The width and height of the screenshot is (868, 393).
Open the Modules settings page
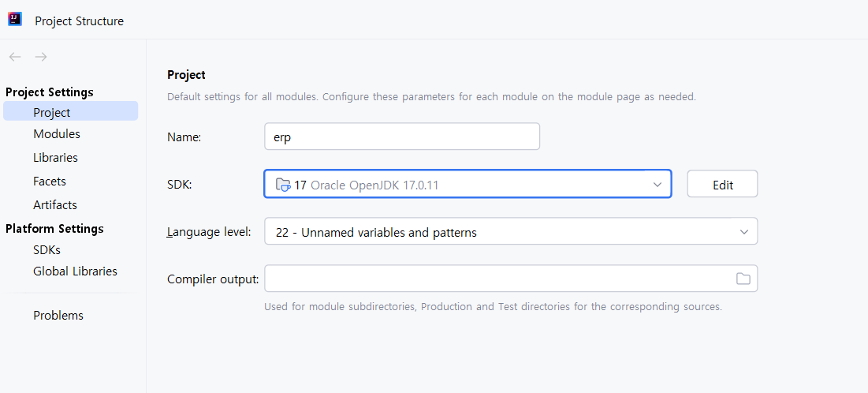point(57,134)
